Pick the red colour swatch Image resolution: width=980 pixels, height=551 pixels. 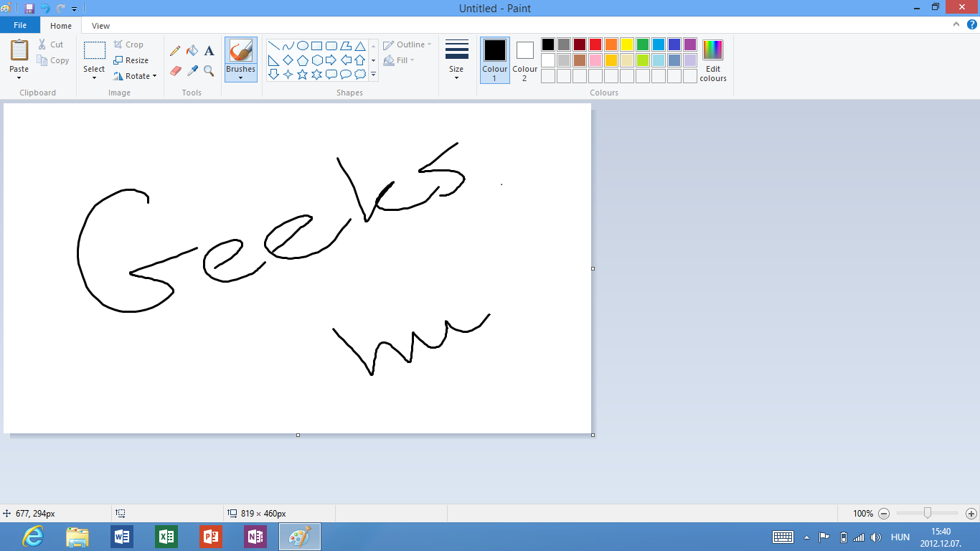point(595,44)
